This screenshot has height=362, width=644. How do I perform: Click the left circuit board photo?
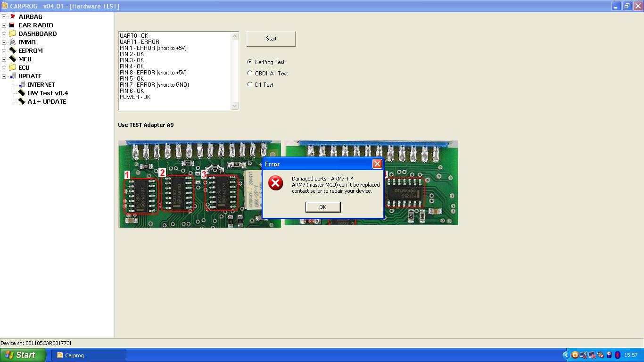click(x=199, y=184)
